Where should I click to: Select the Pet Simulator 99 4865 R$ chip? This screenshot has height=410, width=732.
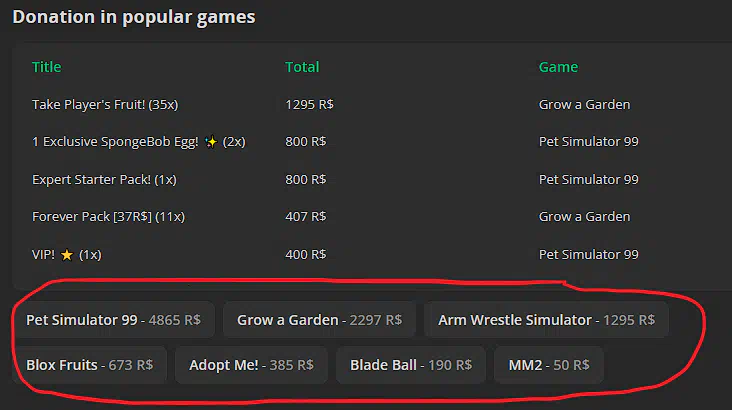pyautogui.click(x=113, y=320)
